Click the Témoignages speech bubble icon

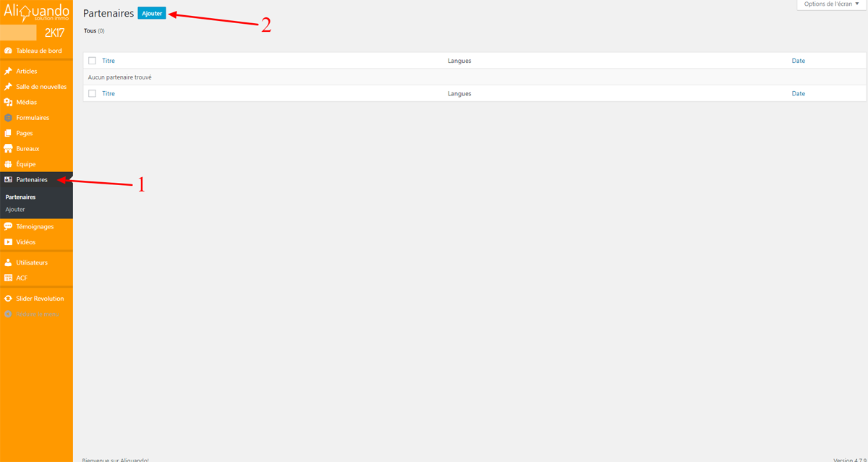pyautogui.click(x=8, y=226)
